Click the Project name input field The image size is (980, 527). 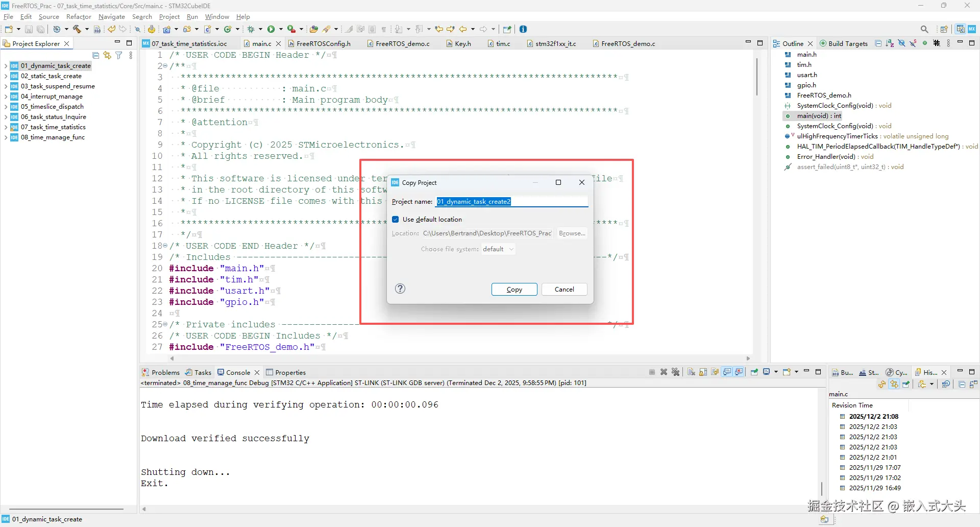tap(512, 202)
